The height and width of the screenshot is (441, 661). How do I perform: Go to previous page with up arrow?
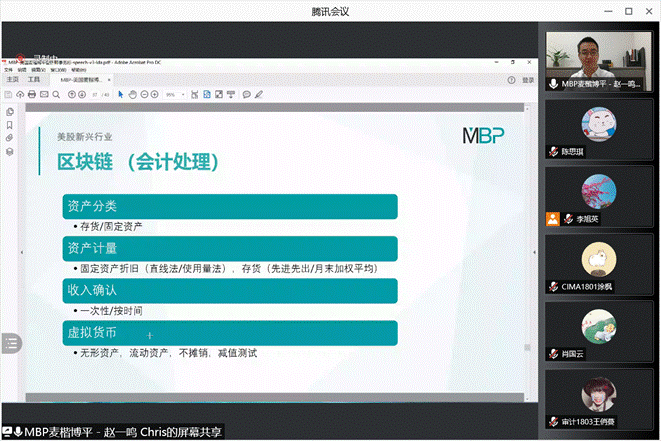pyautogui.click(x=73, y=94)
